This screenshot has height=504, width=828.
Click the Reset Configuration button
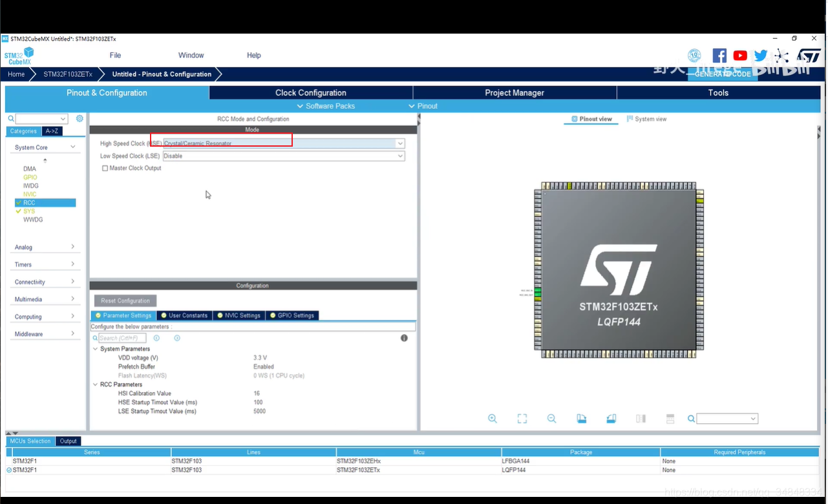coord(125,301)
